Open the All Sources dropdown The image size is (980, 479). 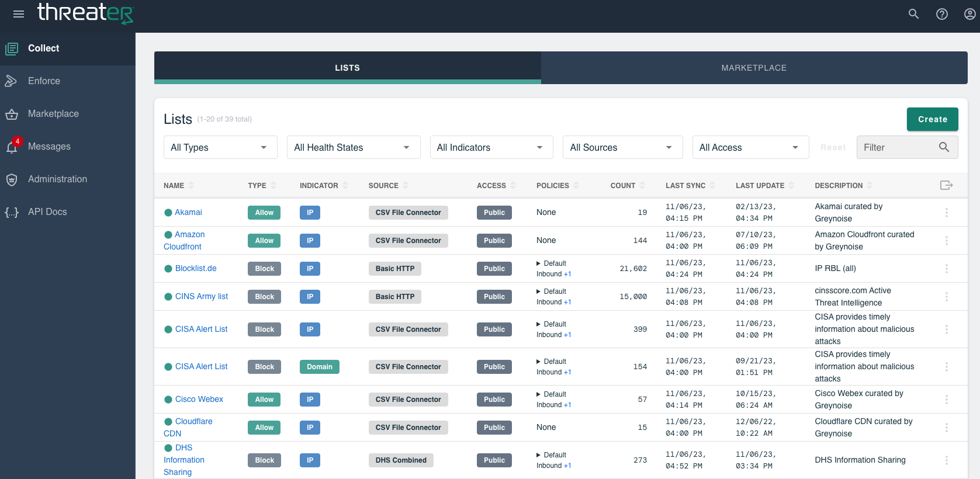[623, 147]
